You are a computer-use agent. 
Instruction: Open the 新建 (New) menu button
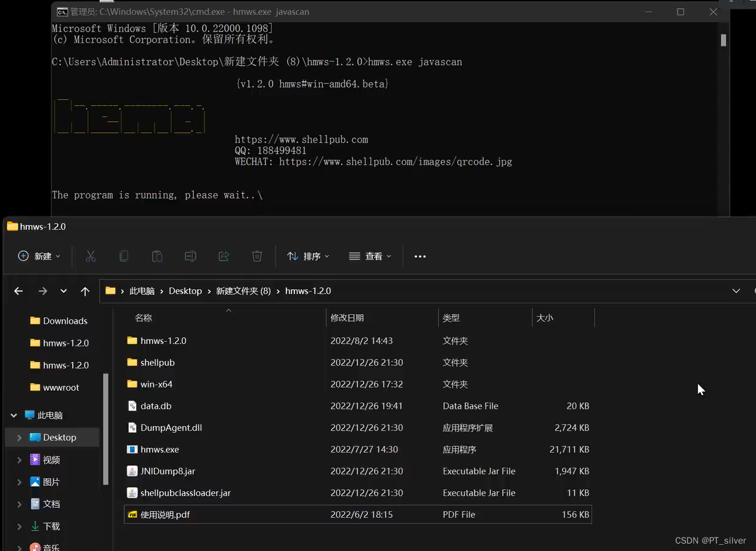pos(39,256)
